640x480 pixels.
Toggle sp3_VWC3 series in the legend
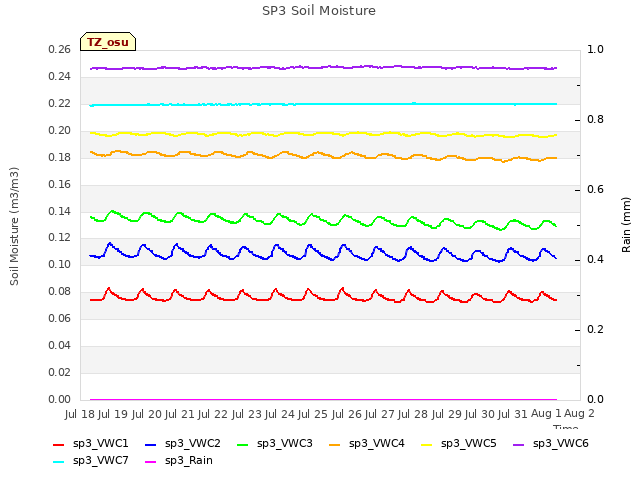[x=275, y=444]
